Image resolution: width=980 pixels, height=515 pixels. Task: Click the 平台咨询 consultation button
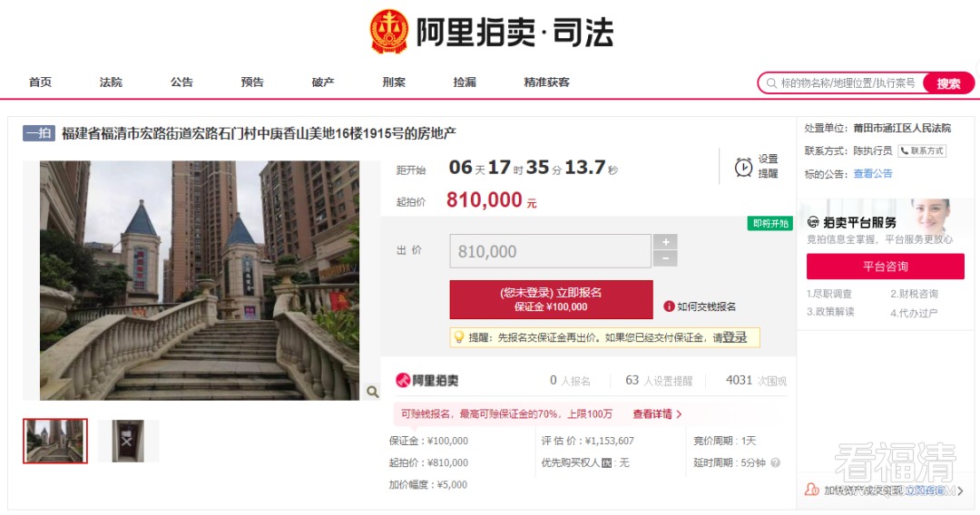tap(885, 267)
